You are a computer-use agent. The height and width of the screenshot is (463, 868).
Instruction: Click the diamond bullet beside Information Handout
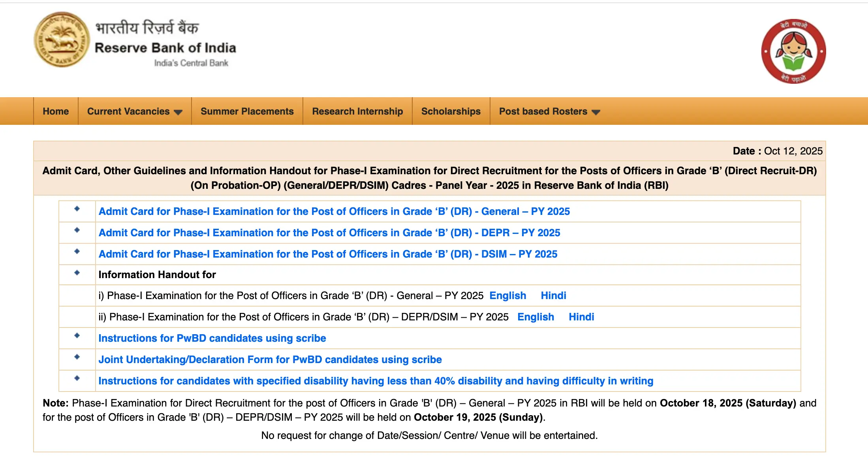pos(77,272)
